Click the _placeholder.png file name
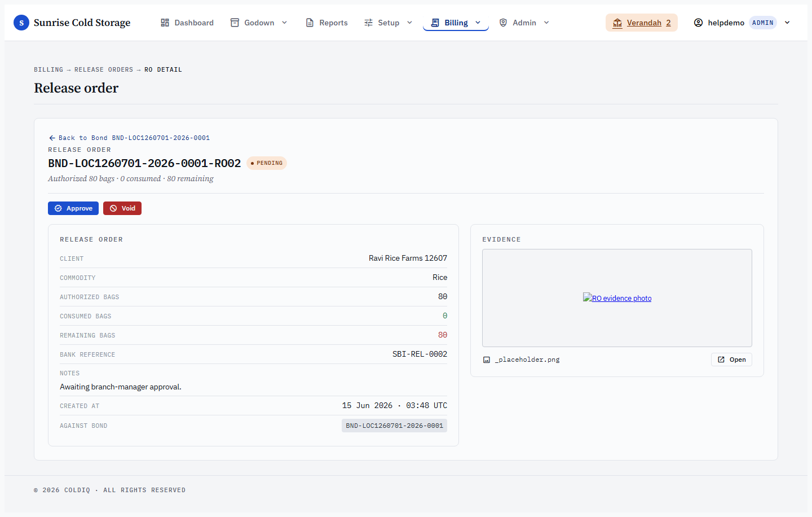812x517 pixels. [527, 360]
